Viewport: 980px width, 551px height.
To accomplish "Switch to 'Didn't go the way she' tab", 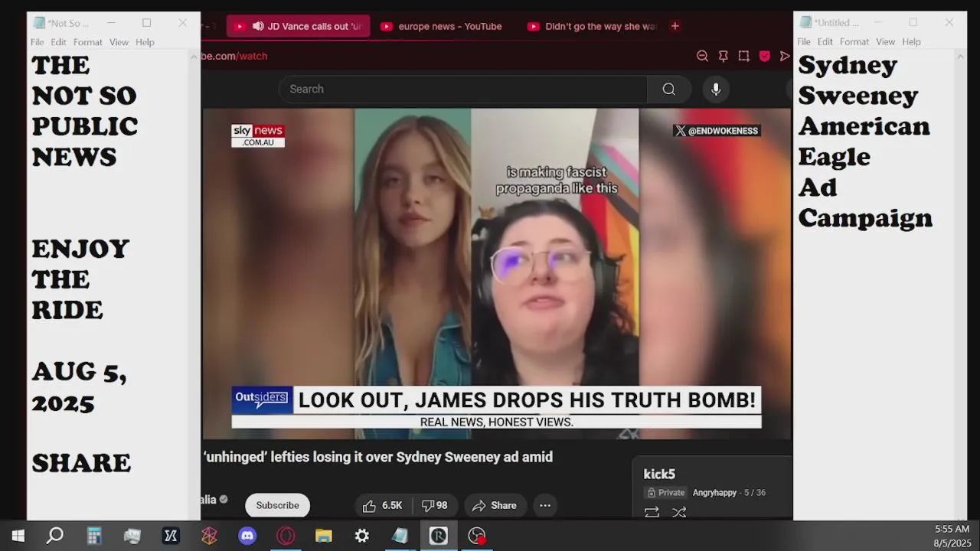I will click(x=591, y=26).
